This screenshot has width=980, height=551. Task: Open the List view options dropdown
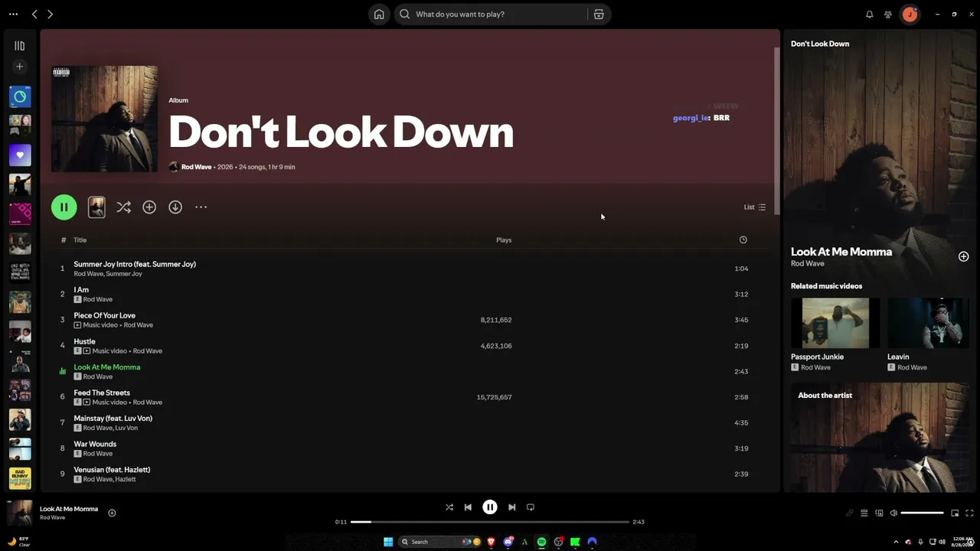click(755, 207)
